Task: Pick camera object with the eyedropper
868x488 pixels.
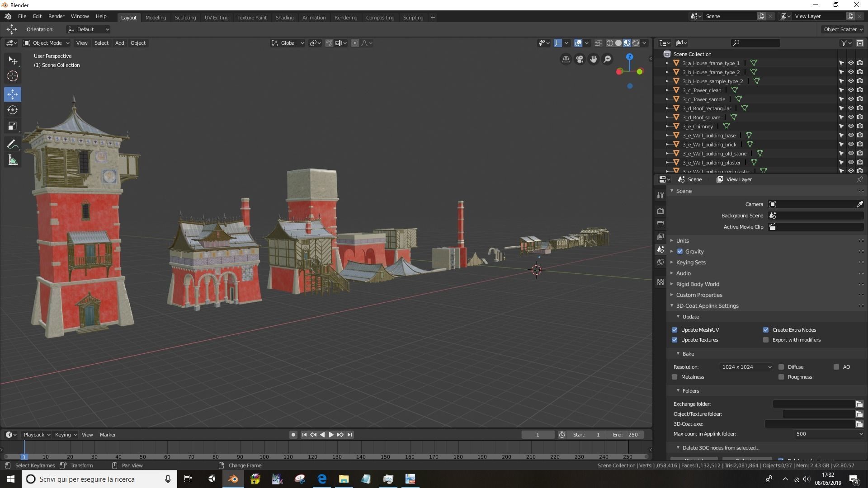Action: pyautogui.click(x=859, y=204)
